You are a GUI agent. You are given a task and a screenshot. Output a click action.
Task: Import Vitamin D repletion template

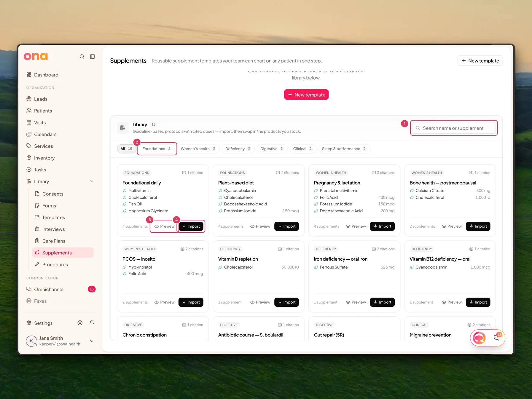pos(286,302)
